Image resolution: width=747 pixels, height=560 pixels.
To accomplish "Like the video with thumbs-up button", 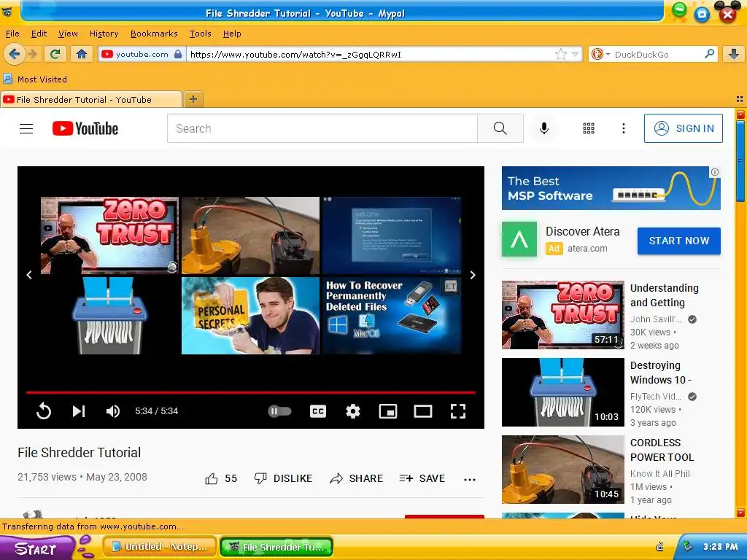I will click(x=220, y=478).
